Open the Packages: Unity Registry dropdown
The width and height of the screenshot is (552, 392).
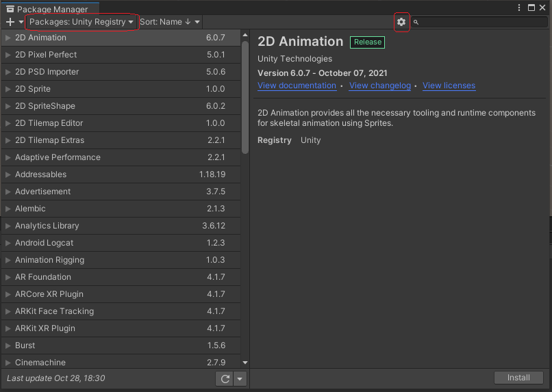[81, 22]
